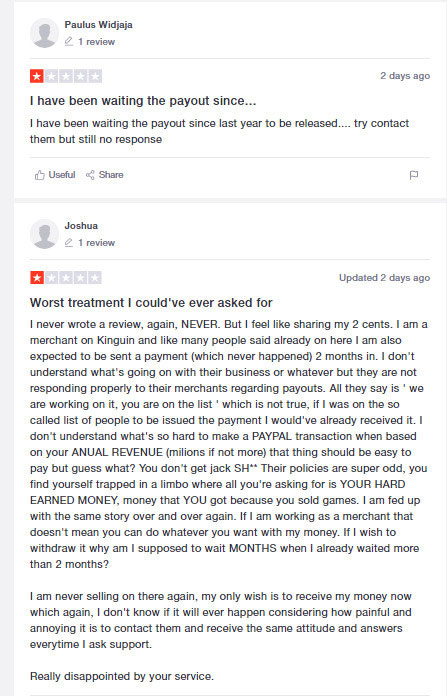
Task: Click the last grey star in Joshua's rating
Action: pyautogui.click(x=95, y=278)
